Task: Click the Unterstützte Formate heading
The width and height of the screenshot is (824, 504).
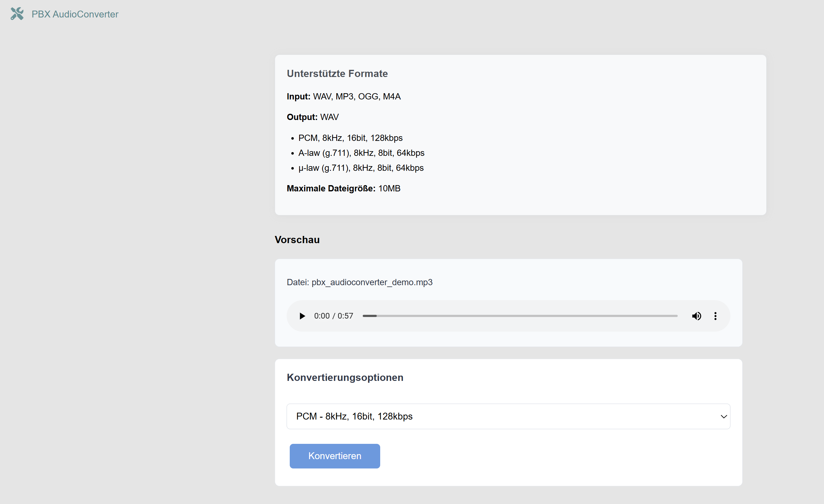Action: coord(337,74)
